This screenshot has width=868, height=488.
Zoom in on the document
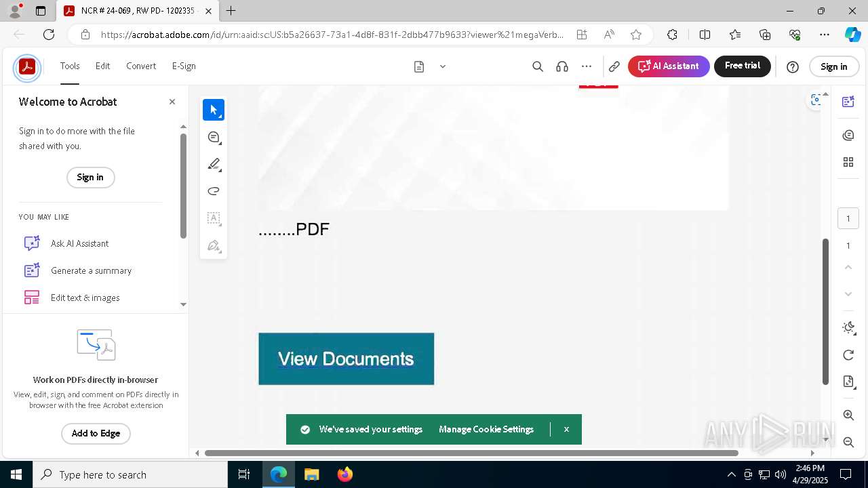tap(848, 415)
